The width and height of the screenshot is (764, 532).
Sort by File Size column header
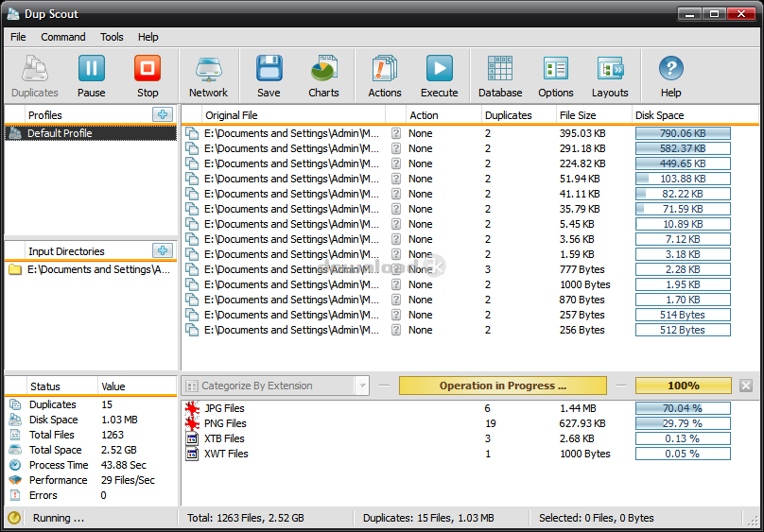[594, 115]
